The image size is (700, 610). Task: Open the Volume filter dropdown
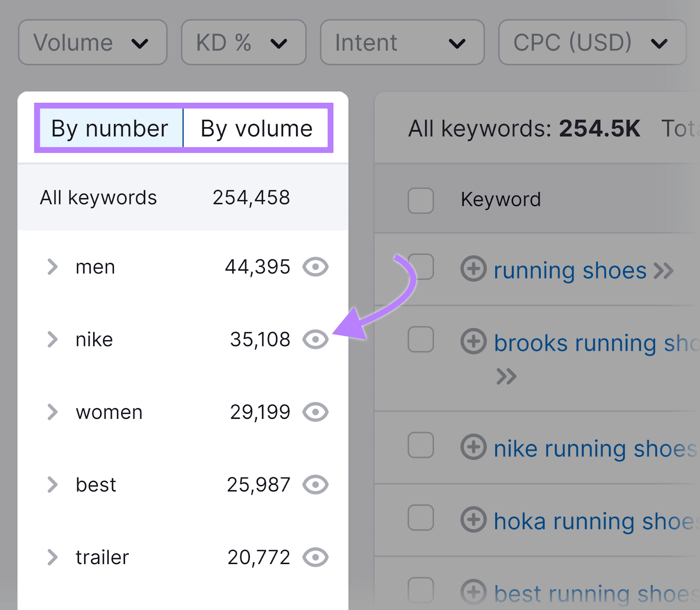tap(93, 42)
